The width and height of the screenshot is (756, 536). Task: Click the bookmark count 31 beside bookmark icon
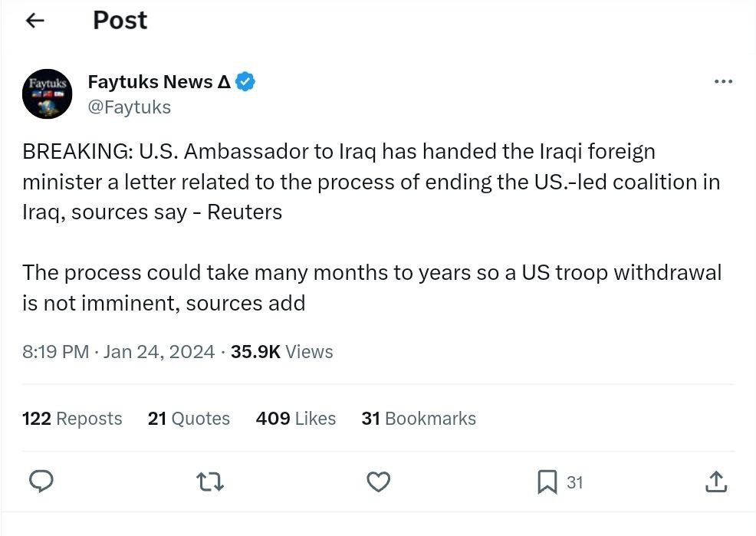click(x=575, y=482)
